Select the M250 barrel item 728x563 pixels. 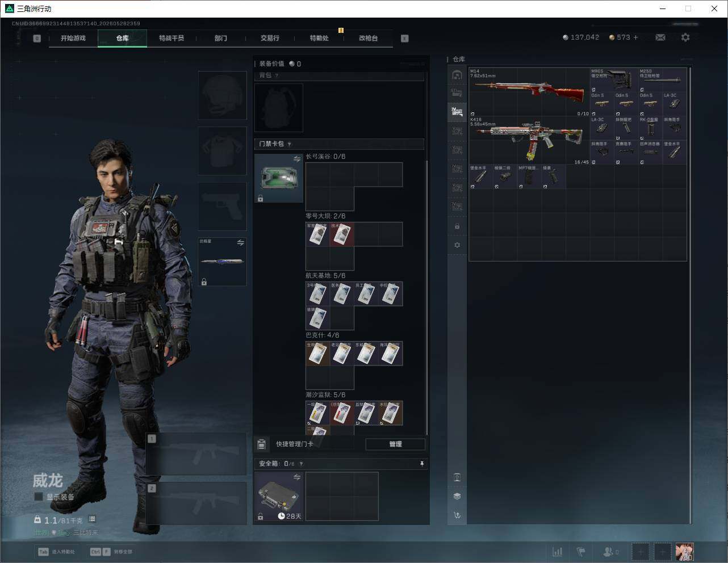662,80
